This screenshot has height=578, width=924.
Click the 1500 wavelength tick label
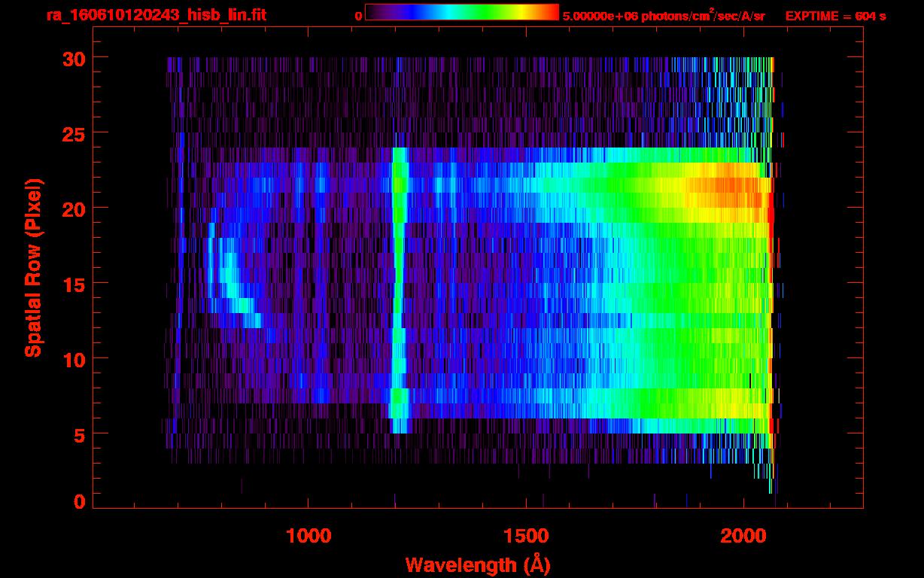[526, 536]
